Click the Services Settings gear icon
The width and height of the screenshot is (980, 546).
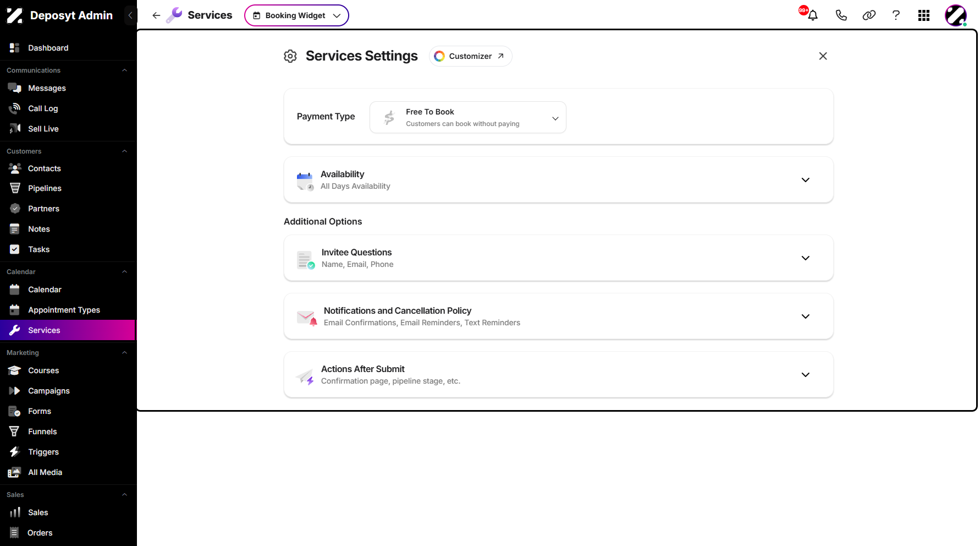coord(290,56)
